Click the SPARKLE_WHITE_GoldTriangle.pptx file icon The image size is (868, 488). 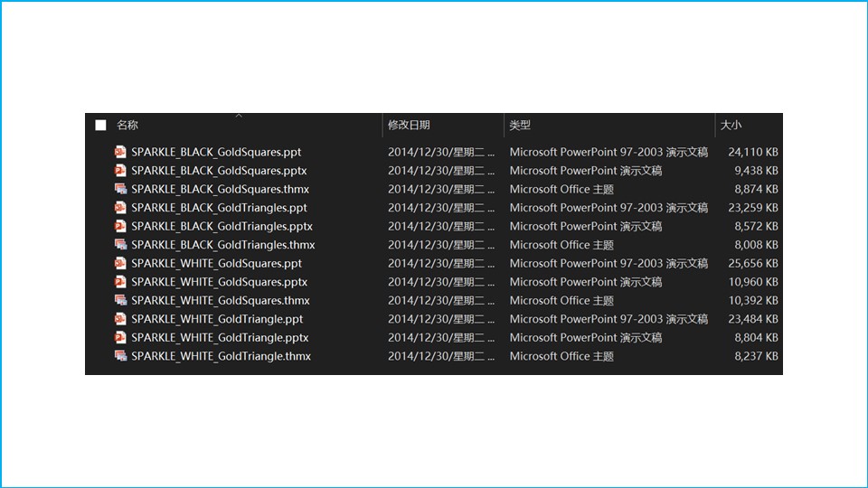pyautogui.click(x=120, y=337)
